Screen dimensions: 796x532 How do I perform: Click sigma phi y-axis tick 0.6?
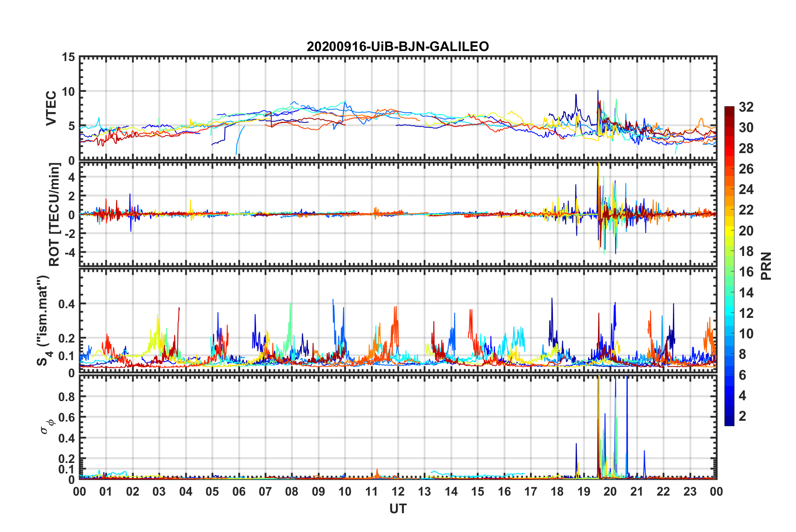(66, 417)
